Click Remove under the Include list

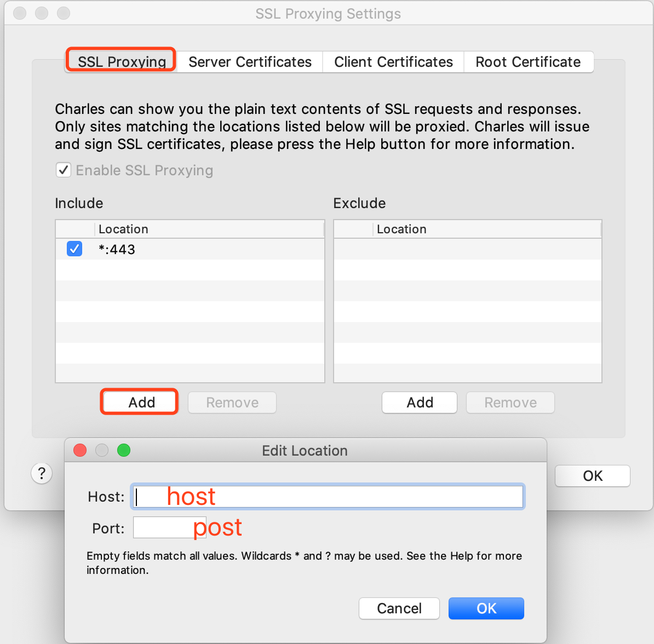pyautogui.click(x=232, y=402)
